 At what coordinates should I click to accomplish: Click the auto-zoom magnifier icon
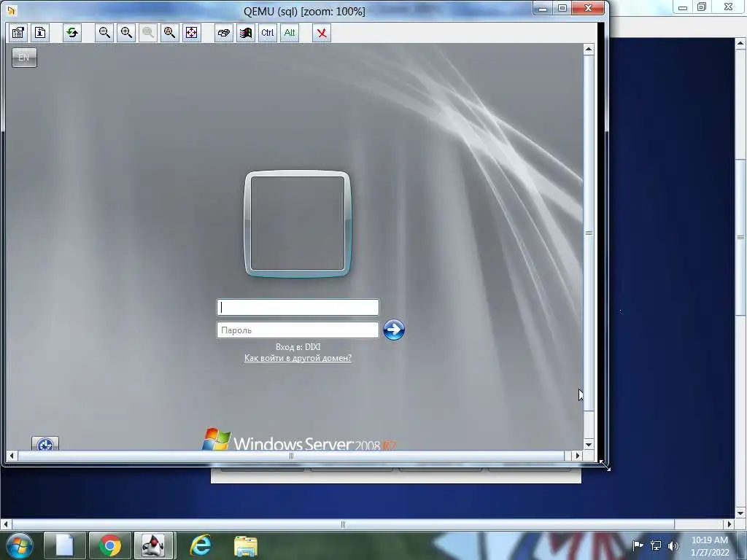(169, 33)
